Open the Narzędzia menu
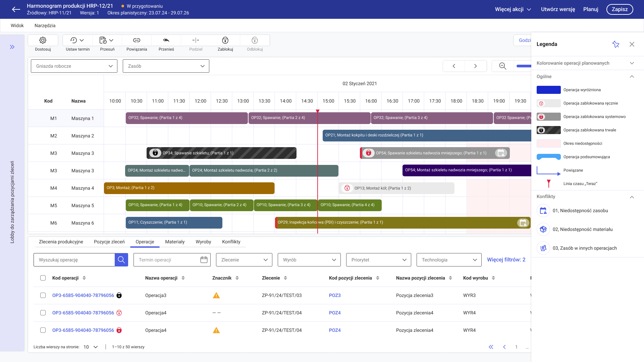This screenshot has height=362, width=644. (x=45, y=25)
